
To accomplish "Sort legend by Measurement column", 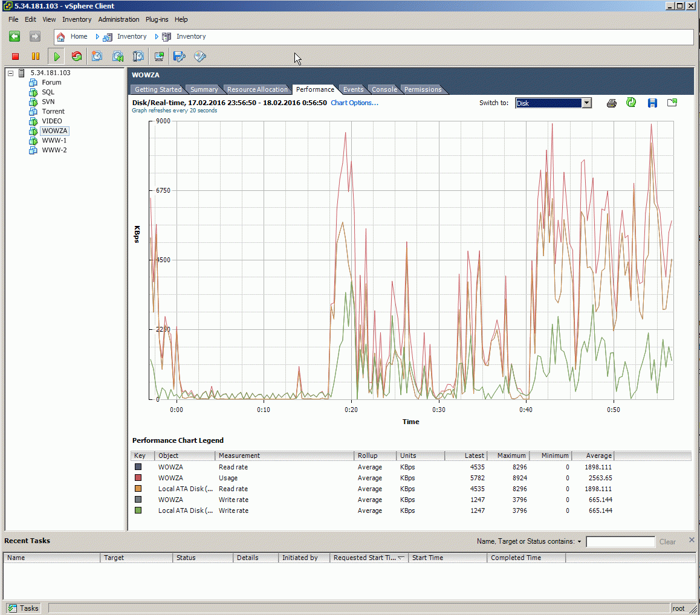I will pyautogui.click(x=284, y=456).
